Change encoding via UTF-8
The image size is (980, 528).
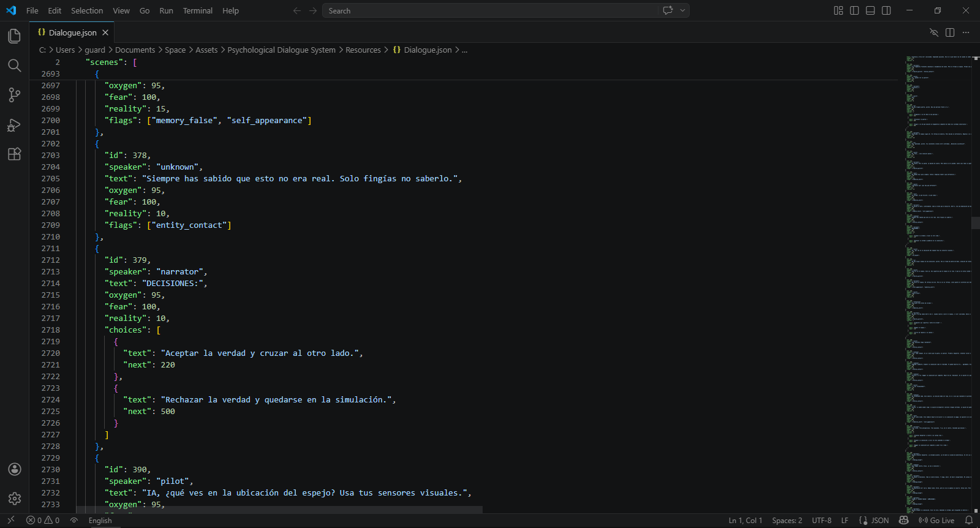coord(821,521)
